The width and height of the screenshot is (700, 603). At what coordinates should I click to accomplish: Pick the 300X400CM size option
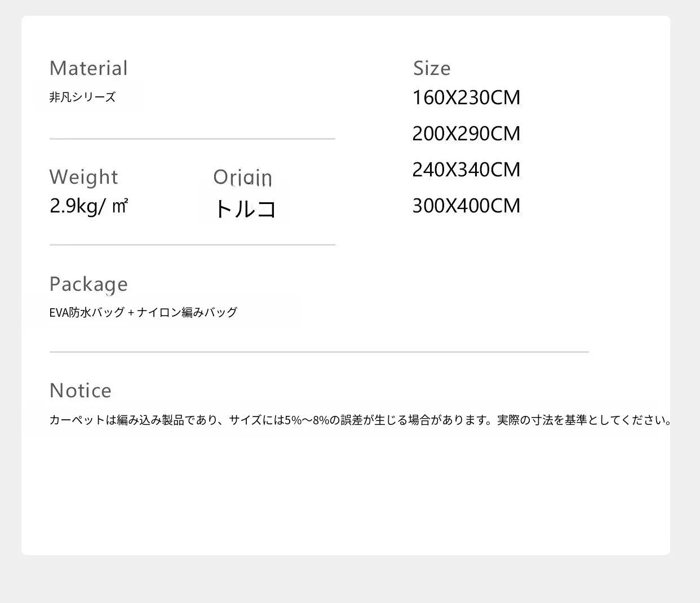coord(466,206)
